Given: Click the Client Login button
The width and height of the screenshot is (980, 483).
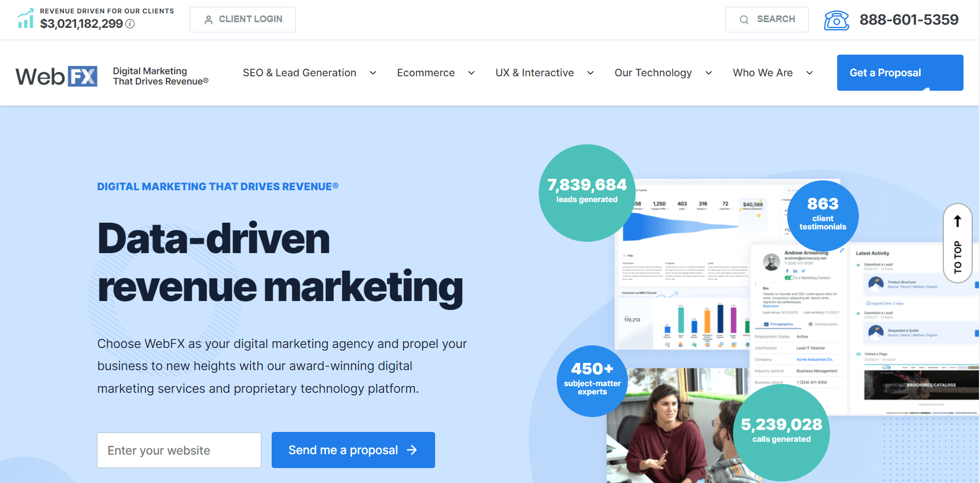Looking at the screenshot, I should point(242,19).
